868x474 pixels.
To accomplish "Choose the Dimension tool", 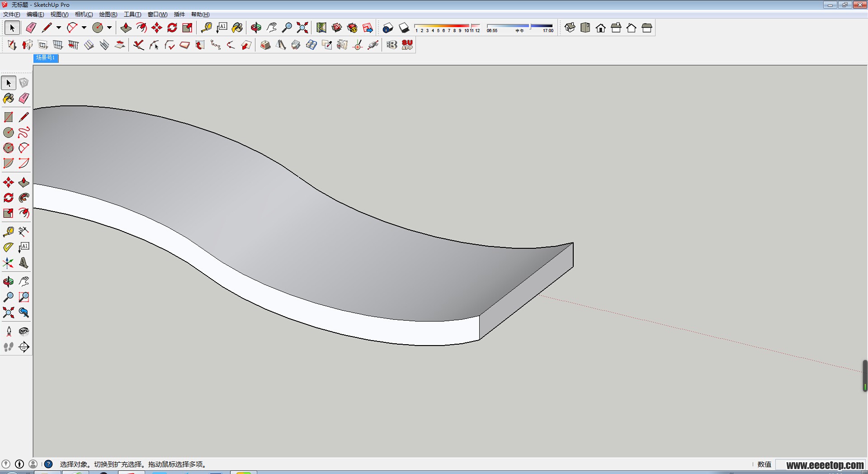I will pyautogui.click(x=24, y=232).
